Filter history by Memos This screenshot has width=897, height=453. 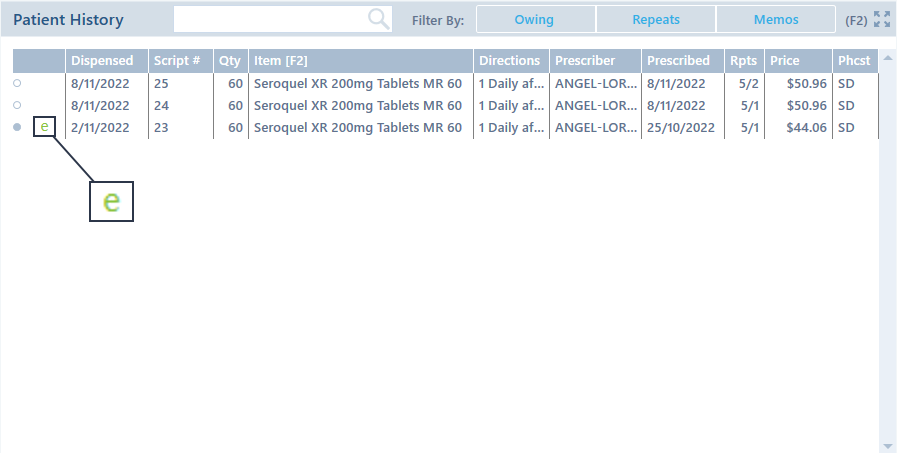[x=775, y=19]
